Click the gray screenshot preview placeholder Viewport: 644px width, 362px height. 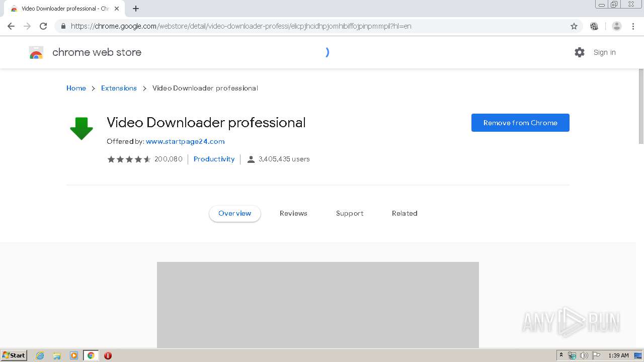pyautogui.click(x=318, y=305)
